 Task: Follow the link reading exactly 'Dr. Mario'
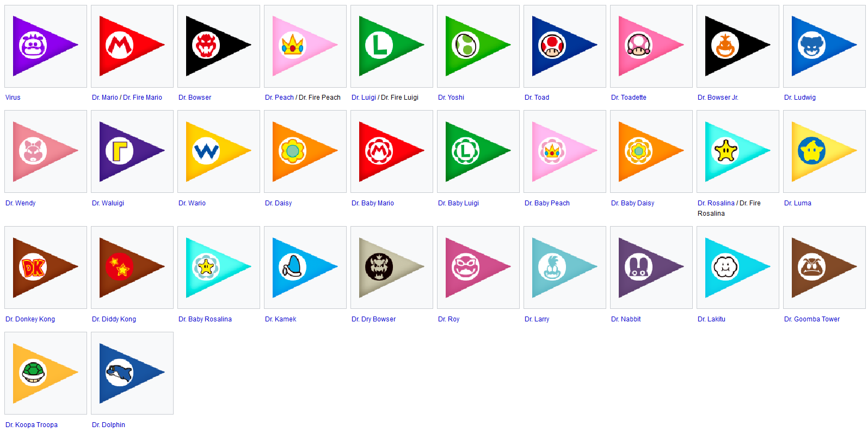click(x=105, y=98)
